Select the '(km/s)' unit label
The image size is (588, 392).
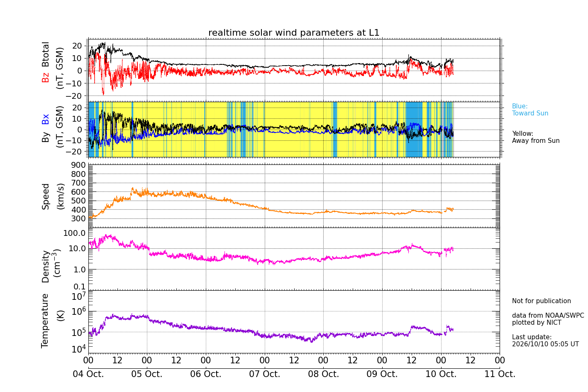point(60,196)
